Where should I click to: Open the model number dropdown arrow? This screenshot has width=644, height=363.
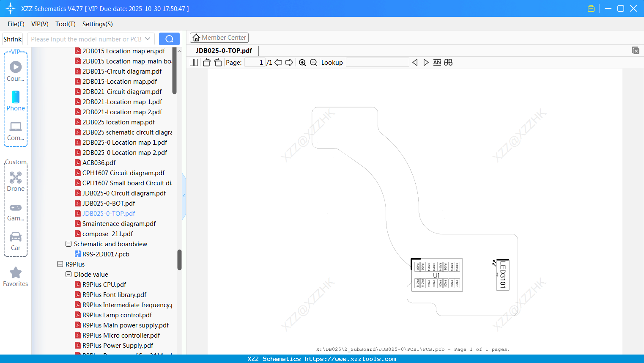pos(148,39)
